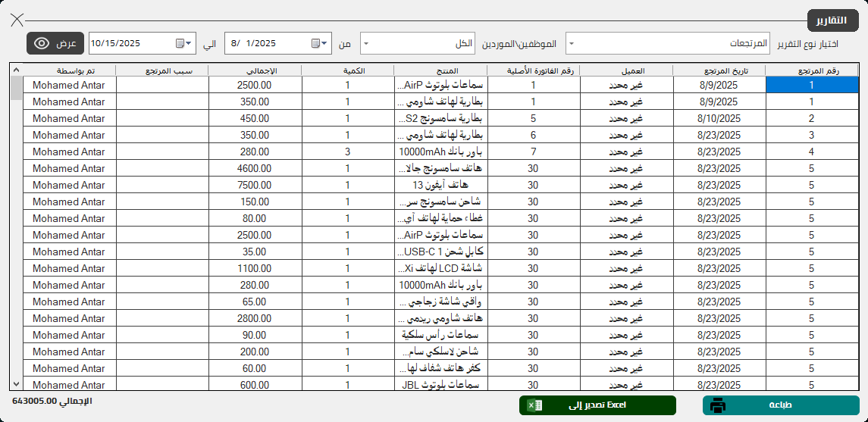The width and height of the screenshot is (868, 422).
Task: Click the العميل column header
Action: [627, 70]
